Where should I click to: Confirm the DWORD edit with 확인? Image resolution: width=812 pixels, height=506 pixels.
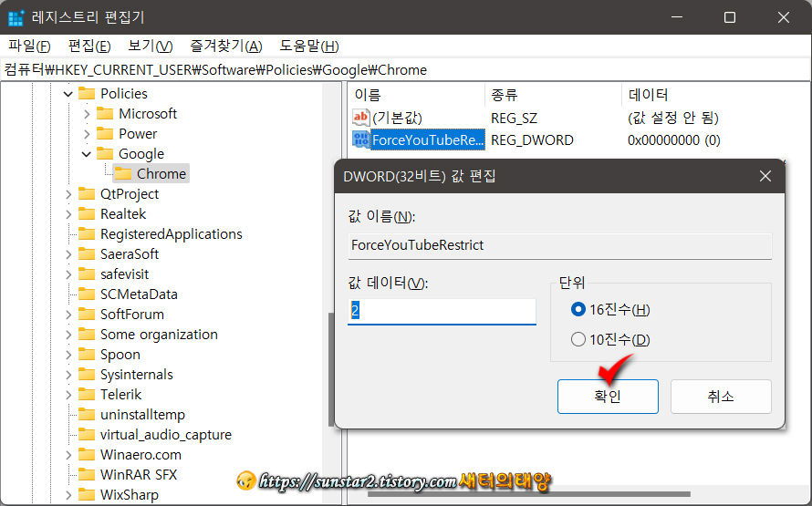[608, 397]
